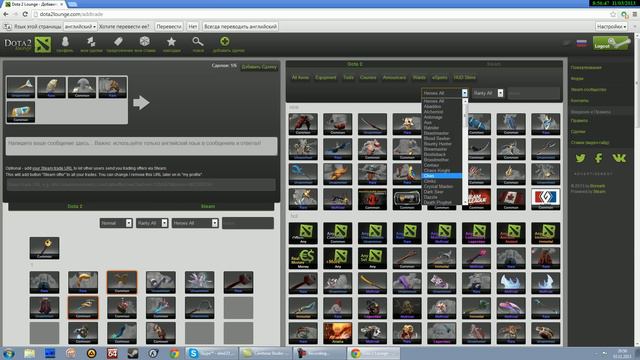Open the right panel Rarity All dropdown
Screen dimensions: 640x360
click(487, 93)
